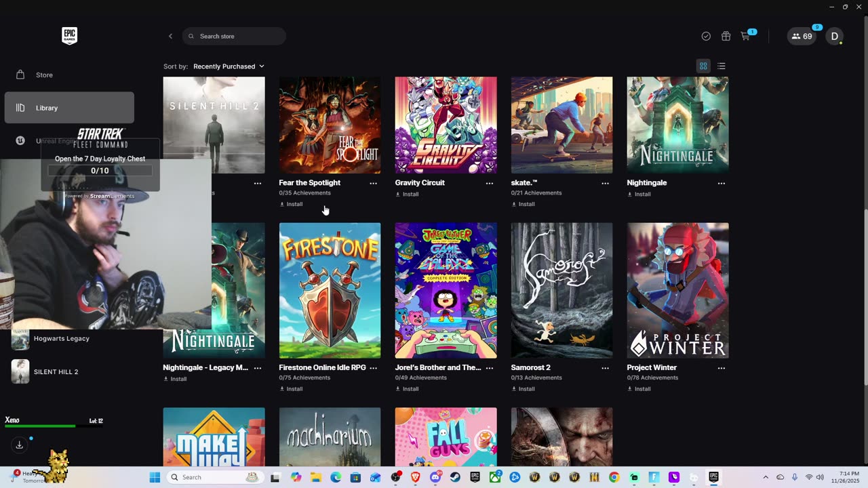Install Samorost 2
Image resolution: width=868 pixels, height=488 pixels.
523,389
